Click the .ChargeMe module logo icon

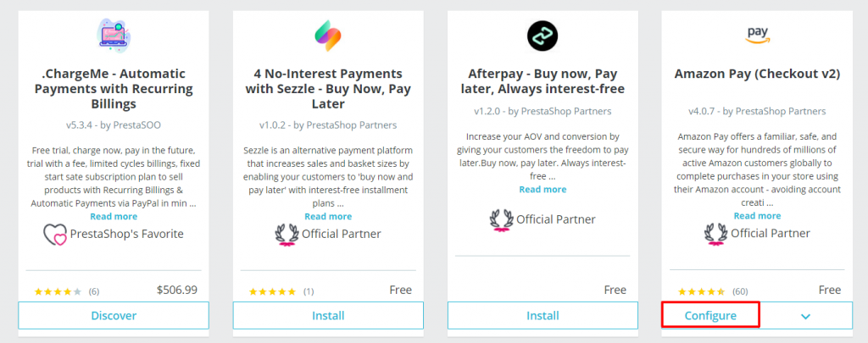[113, 35]
